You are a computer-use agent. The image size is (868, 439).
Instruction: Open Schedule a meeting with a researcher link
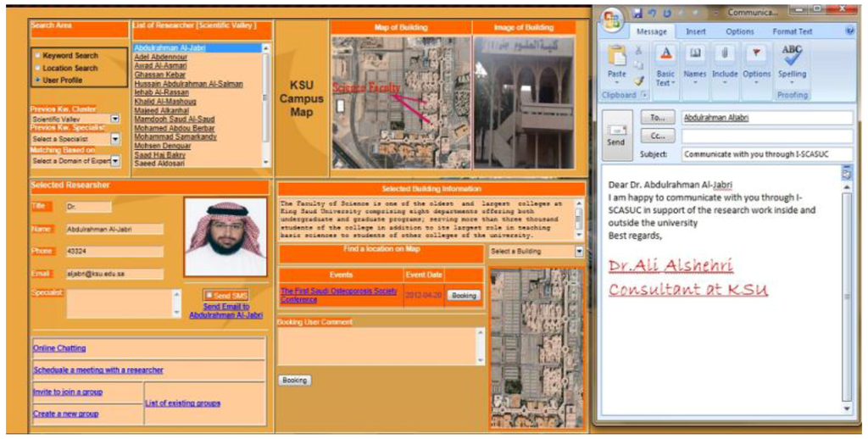tap(98, 370)
